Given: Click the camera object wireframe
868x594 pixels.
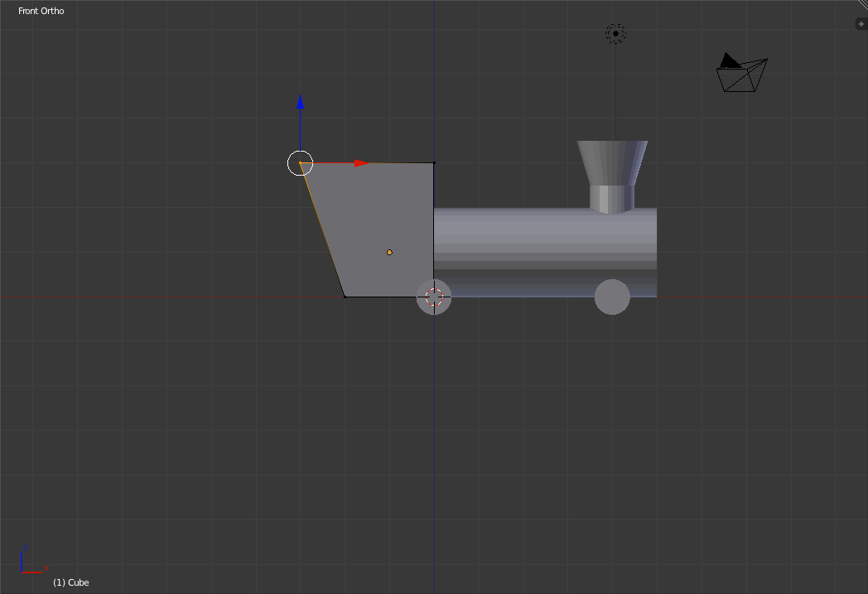Looking at the screenshot, I should tap(742, 73).
